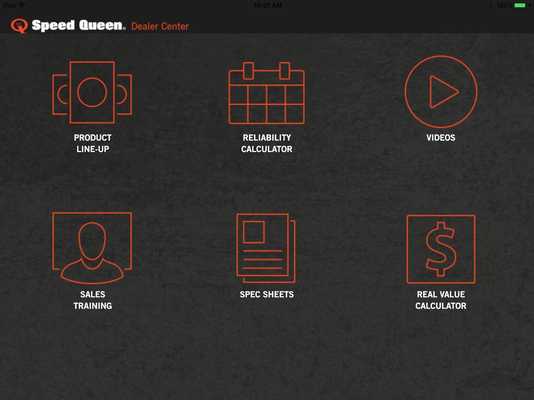534x400 pixels.
Task: Open the Spec Sheets document icon
Action: (266, 249)
